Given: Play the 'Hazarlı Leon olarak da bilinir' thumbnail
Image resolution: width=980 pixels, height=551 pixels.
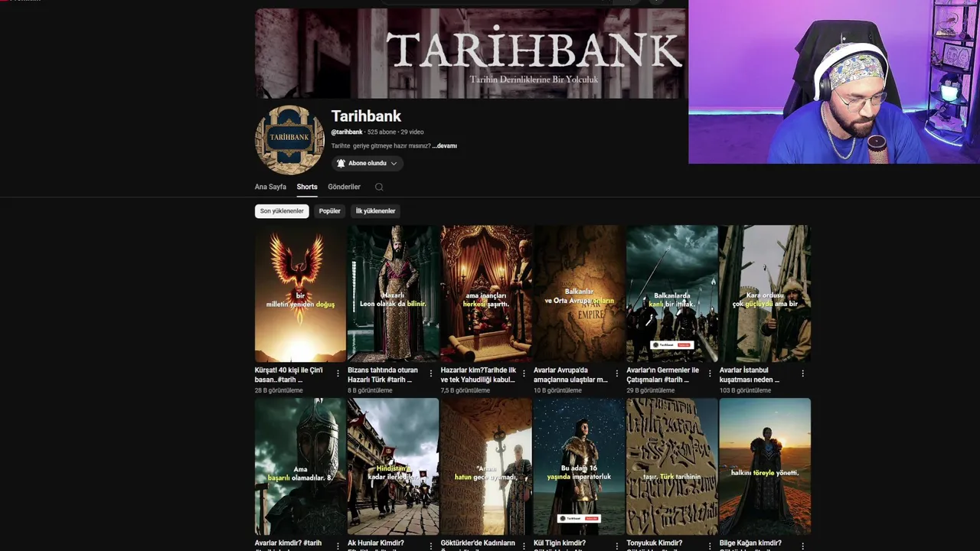Looking at the screenshot, I should pyautogui.click(x=393, y=293).
